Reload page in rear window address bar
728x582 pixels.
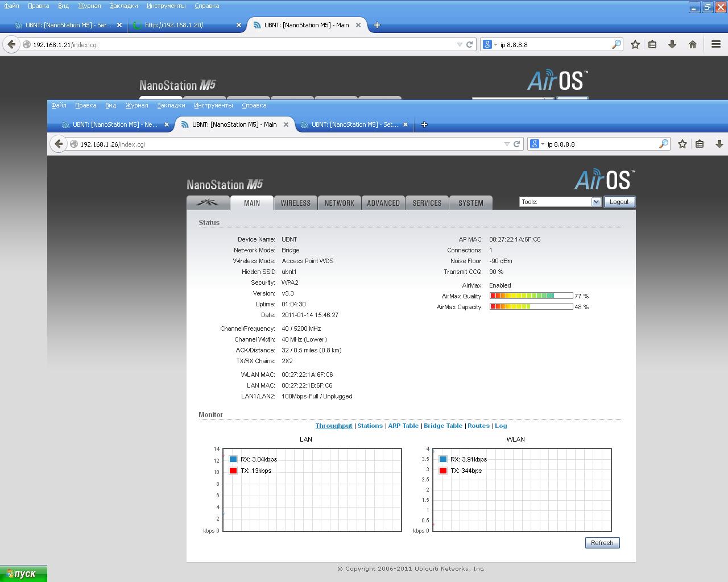tap(469, 44)
